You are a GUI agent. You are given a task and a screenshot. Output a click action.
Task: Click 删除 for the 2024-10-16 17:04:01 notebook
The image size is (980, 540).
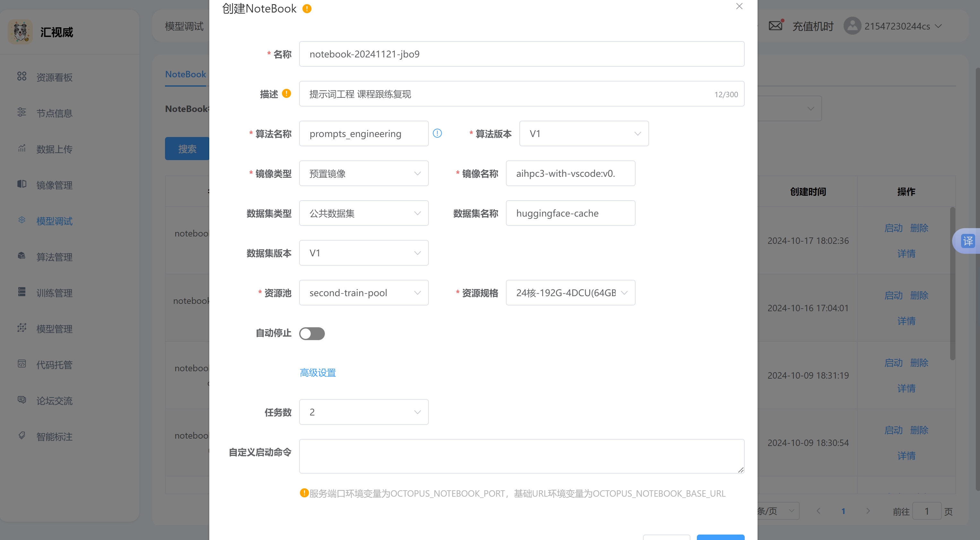920,295
